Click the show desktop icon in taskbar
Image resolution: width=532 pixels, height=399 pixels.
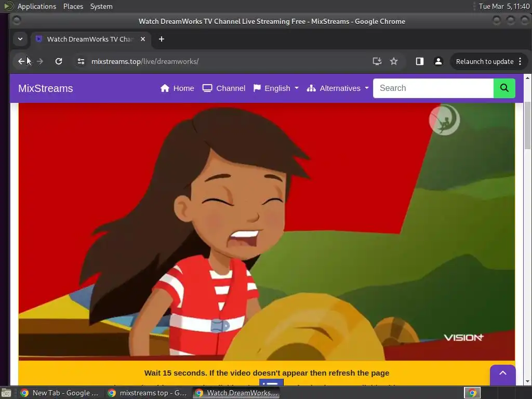[x=6, y=393]
